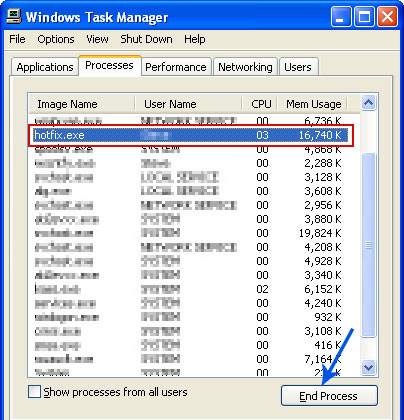404x420 pixels.
Task: Minimize the Task Manager window
Action: (x=341, y=17)
